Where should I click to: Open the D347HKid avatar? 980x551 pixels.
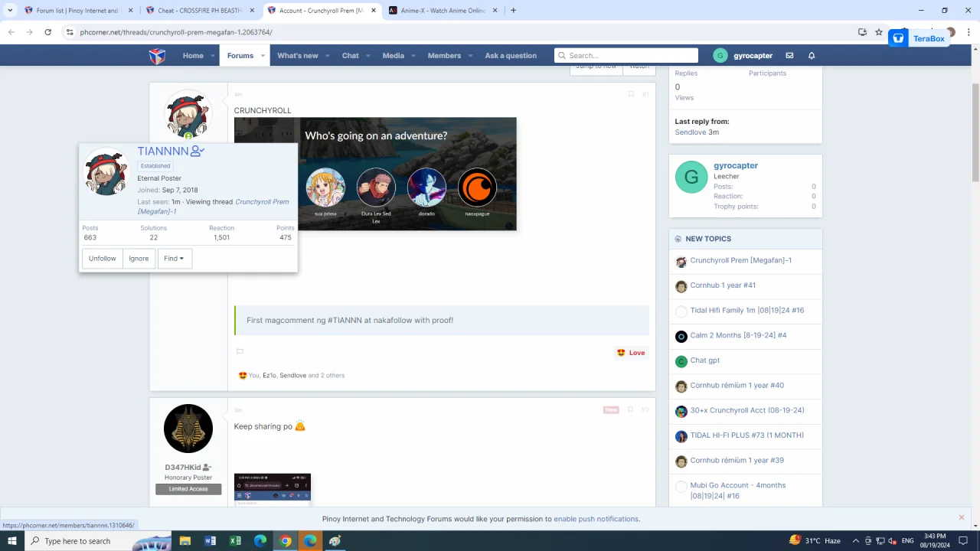pyautogui.click(x=188, y=429)
